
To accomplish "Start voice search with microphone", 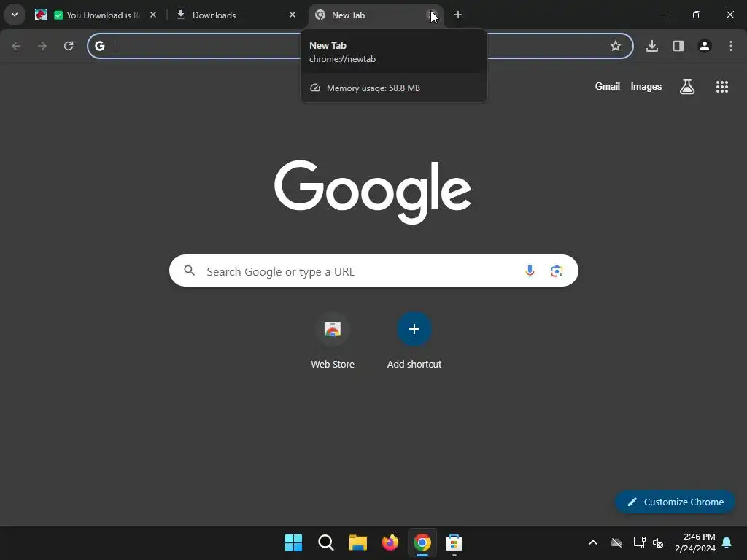I will (x=530, y=271).
